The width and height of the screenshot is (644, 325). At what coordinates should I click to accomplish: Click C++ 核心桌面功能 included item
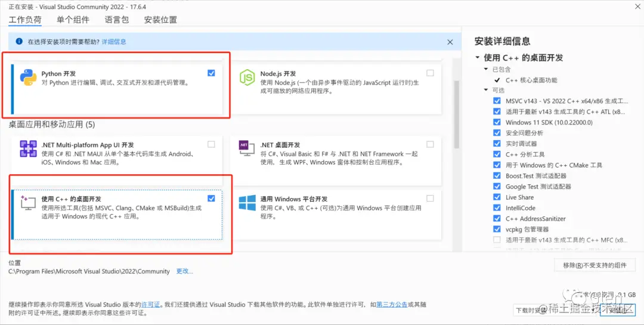pyautogui.click(x=531, y=80)
